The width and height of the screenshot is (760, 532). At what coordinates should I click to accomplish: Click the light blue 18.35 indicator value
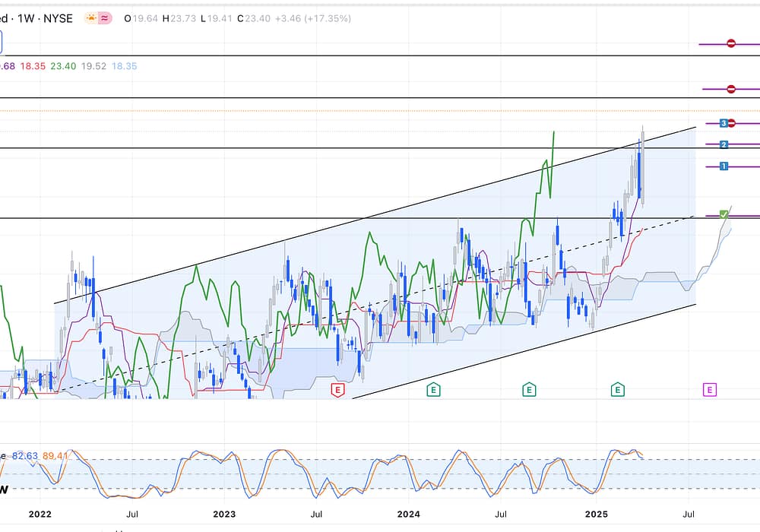coord(125,66)
